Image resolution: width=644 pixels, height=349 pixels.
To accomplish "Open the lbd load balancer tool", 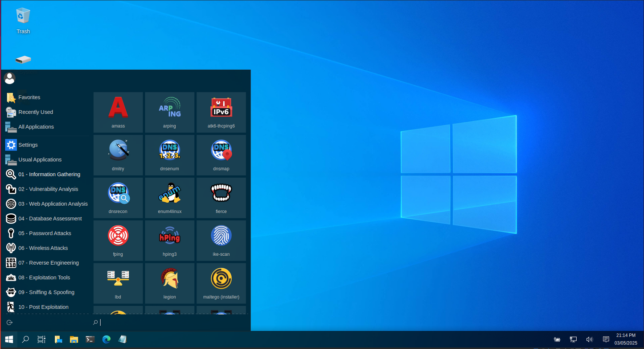I will [118, 283].
